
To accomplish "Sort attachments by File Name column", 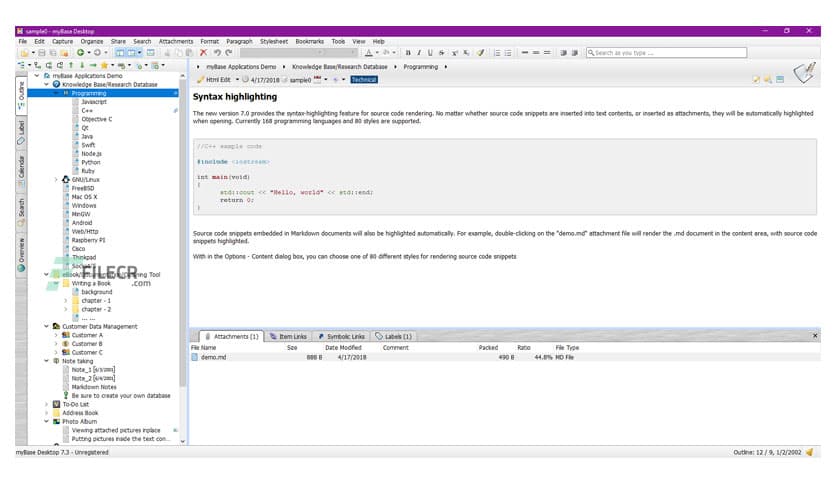I will (204, 348).
